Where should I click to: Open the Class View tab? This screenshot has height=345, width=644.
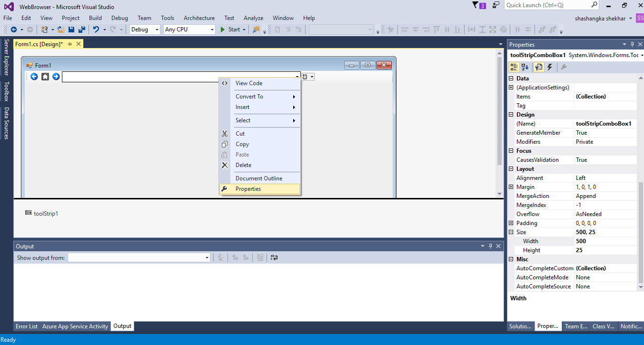click(604, 326)
